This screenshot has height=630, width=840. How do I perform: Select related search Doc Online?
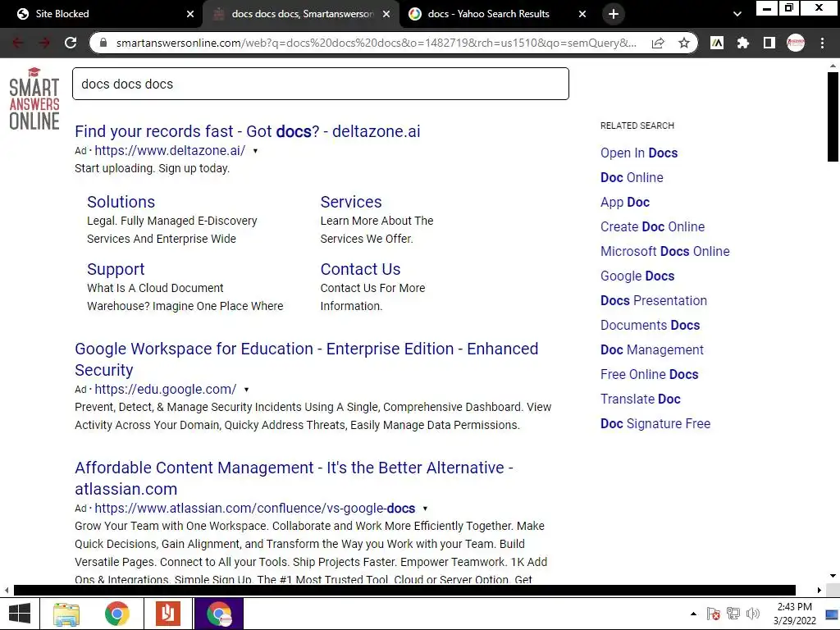click(x=632, y=177)
